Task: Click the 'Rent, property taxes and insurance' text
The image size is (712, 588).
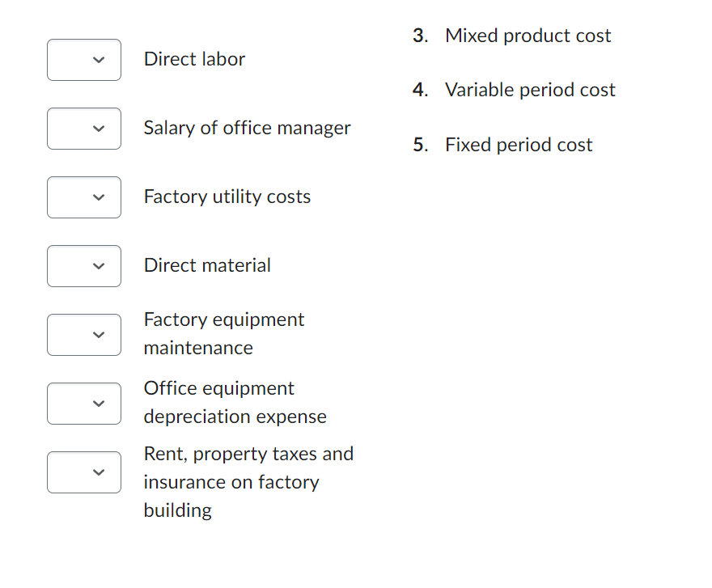Action: pos(248,481)
